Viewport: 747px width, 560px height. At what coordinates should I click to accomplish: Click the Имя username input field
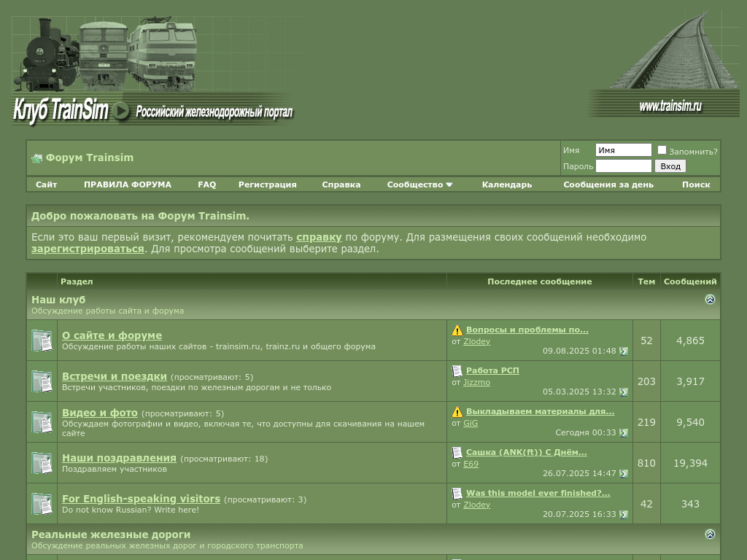coord(623,150)
